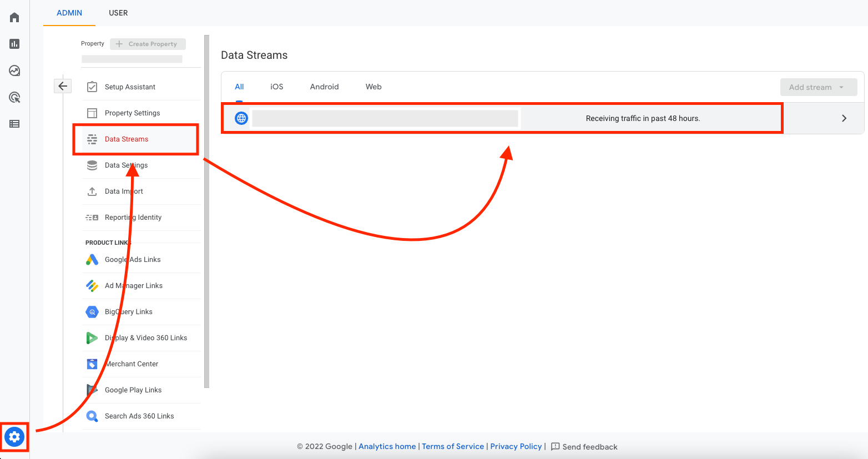Open the Advertising icon in left rail
The width and height of the screenshot is (868, 459).
point(14,98)
